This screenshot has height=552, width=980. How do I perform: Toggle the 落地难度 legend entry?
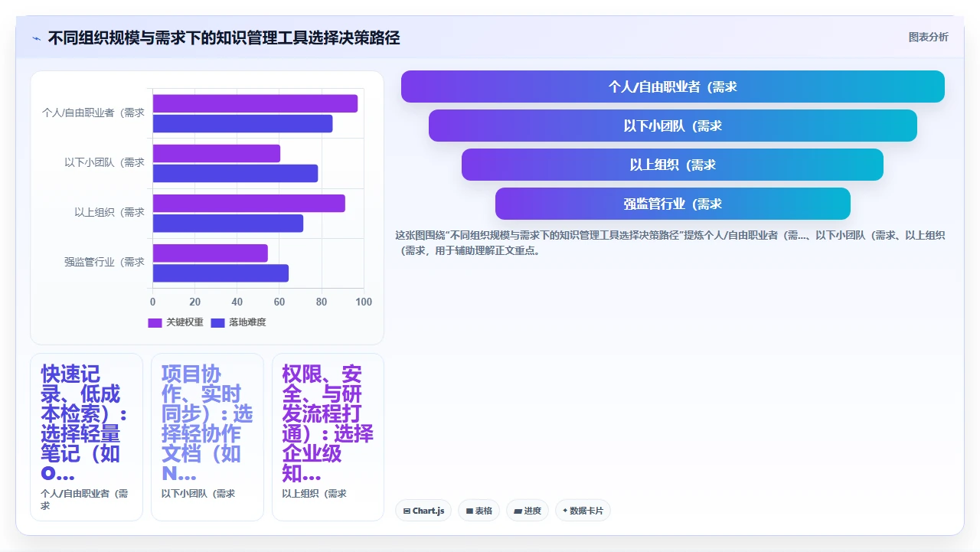point(238,322)
